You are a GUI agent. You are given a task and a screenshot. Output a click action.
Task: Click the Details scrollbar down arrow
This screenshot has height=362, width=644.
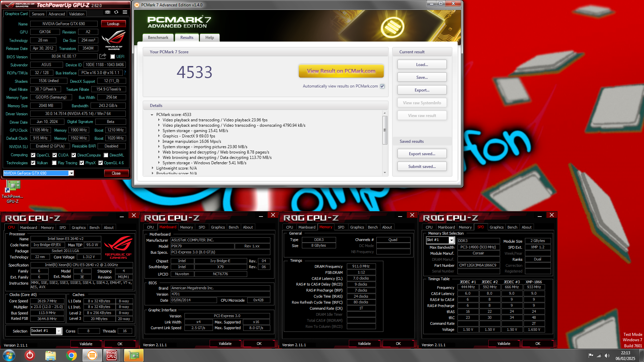385,173
